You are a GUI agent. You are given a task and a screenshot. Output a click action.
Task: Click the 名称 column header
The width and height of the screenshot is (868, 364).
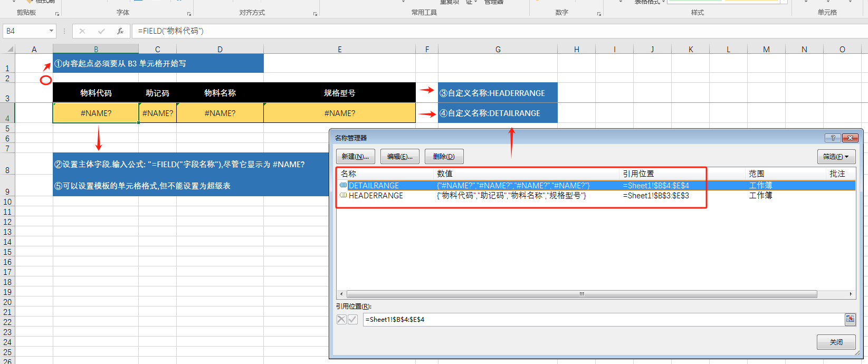(385, 174)
